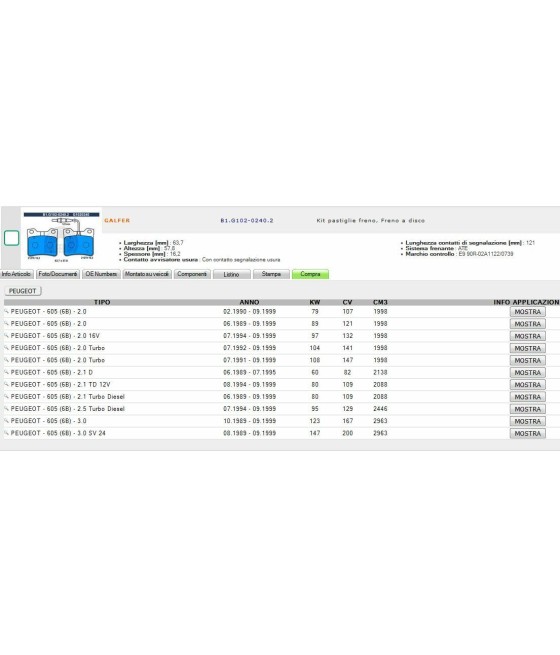Tick the checkbox left of brake pad image
Screen dimensions: 560x655
click(x=11, y=238)
